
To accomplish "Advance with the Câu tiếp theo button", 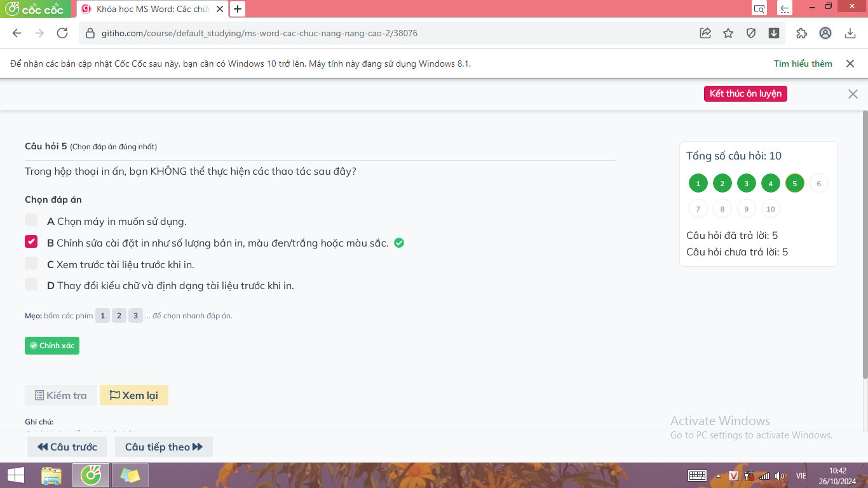I will tap(164, 447).
